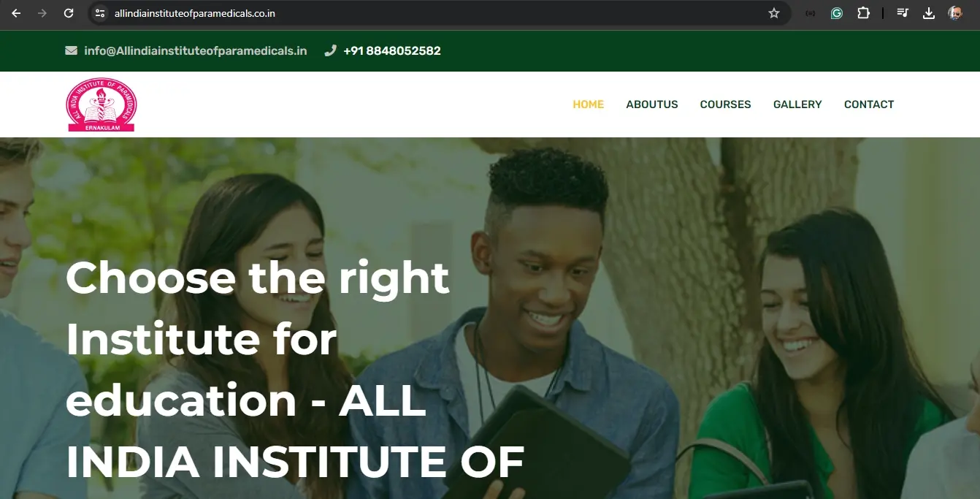Click the browser forward arrow

tap(42, 13)
